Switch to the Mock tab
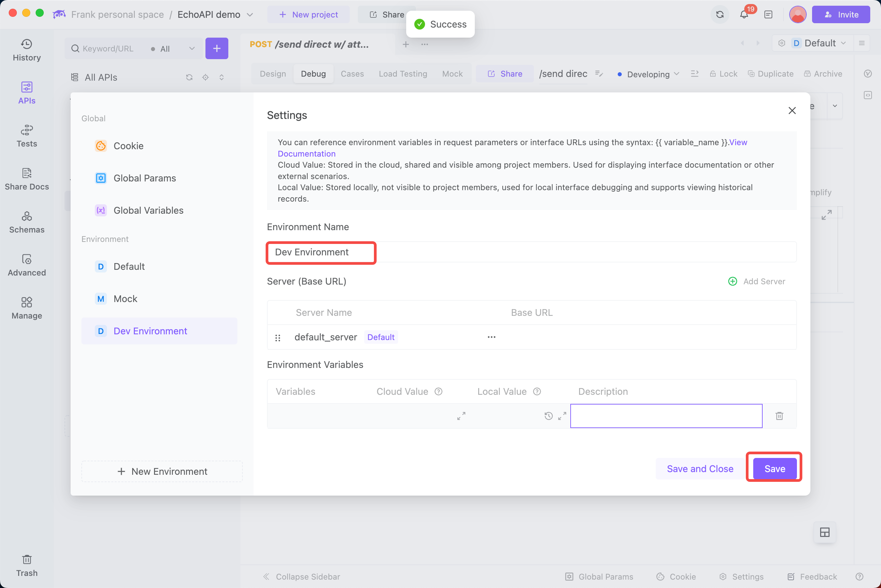This screenshot has height=588, width=881. 452,74
